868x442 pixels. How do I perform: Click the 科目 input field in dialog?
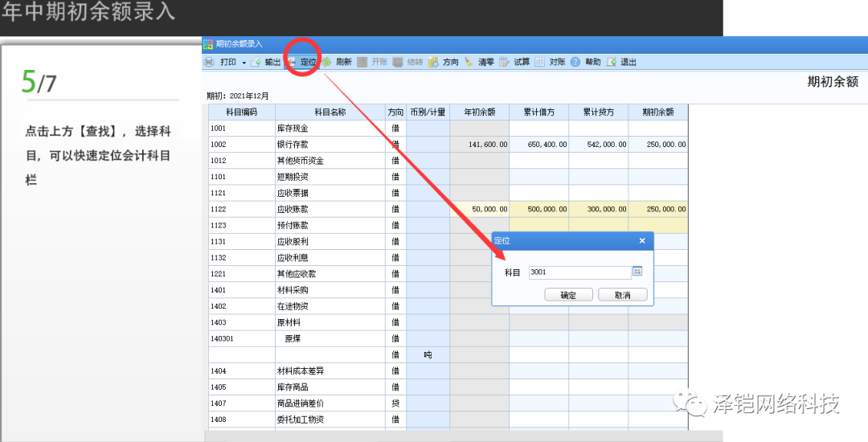579,272
